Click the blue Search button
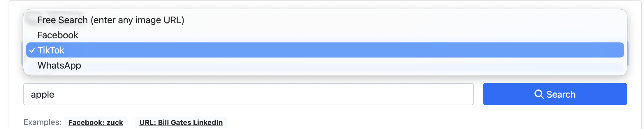The width and height of the screenshot is (644, 129). 555,94
